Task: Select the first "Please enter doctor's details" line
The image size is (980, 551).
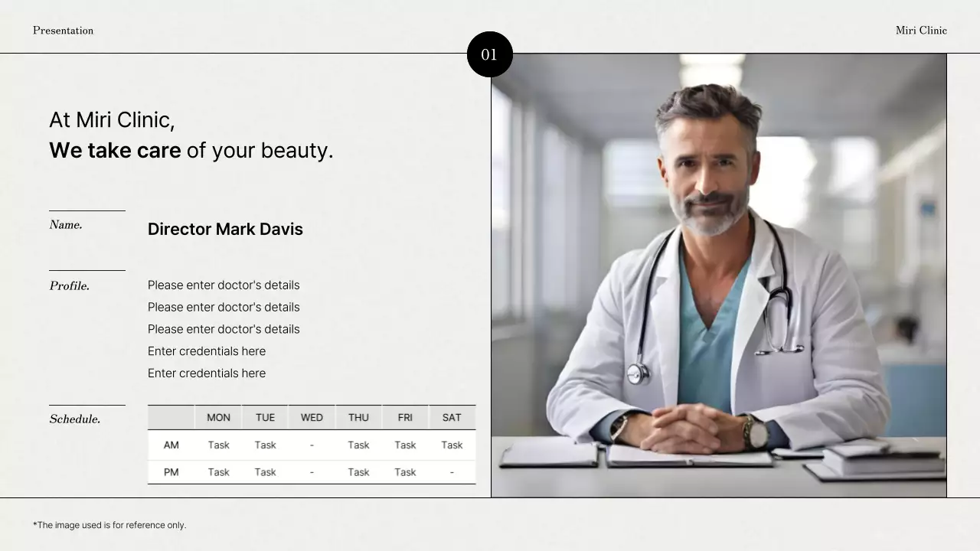Action: click(224, 285)
